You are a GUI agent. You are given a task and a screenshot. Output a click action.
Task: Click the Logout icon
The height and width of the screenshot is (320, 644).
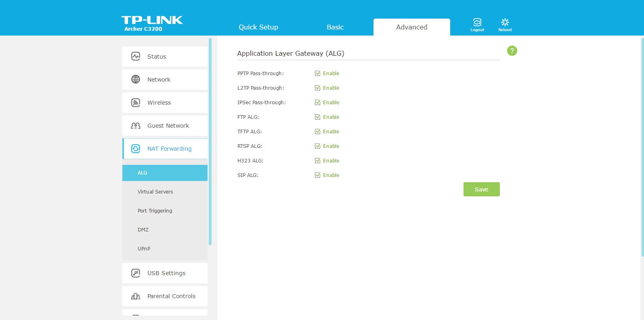(x=477, y=22)
